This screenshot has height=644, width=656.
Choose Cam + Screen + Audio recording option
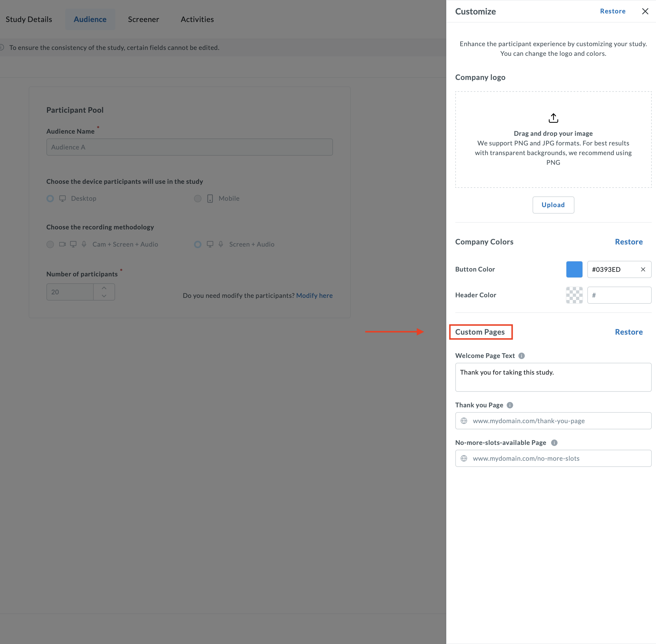(x=50, y=244)
